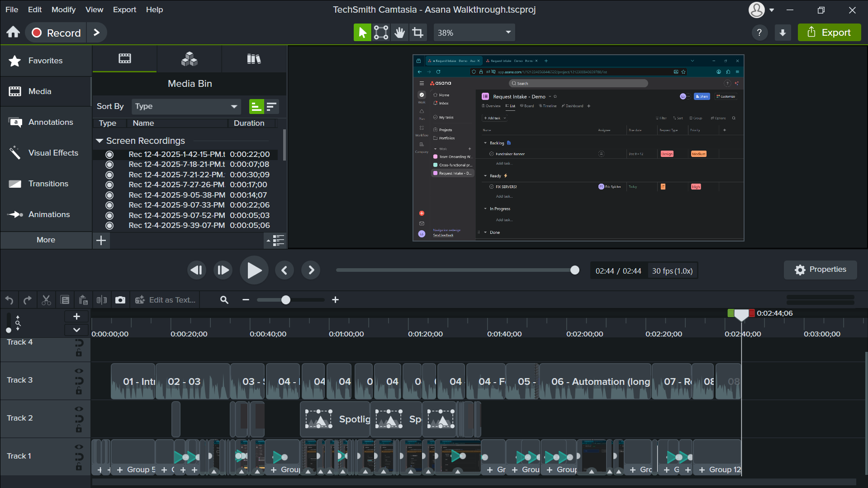The width and height of the screenshot is (868, 488).
Task: Expand Group 12 on Track 1
Action: 702,470
